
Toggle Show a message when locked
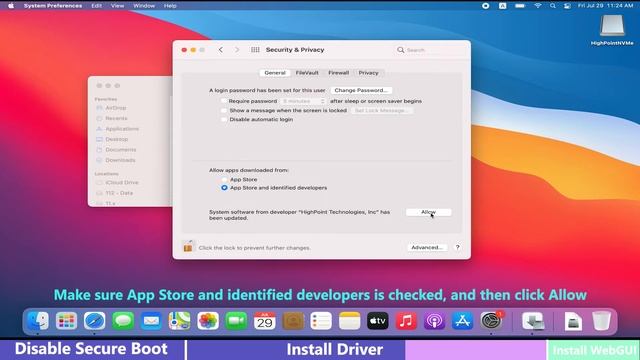tap(224, 110)
